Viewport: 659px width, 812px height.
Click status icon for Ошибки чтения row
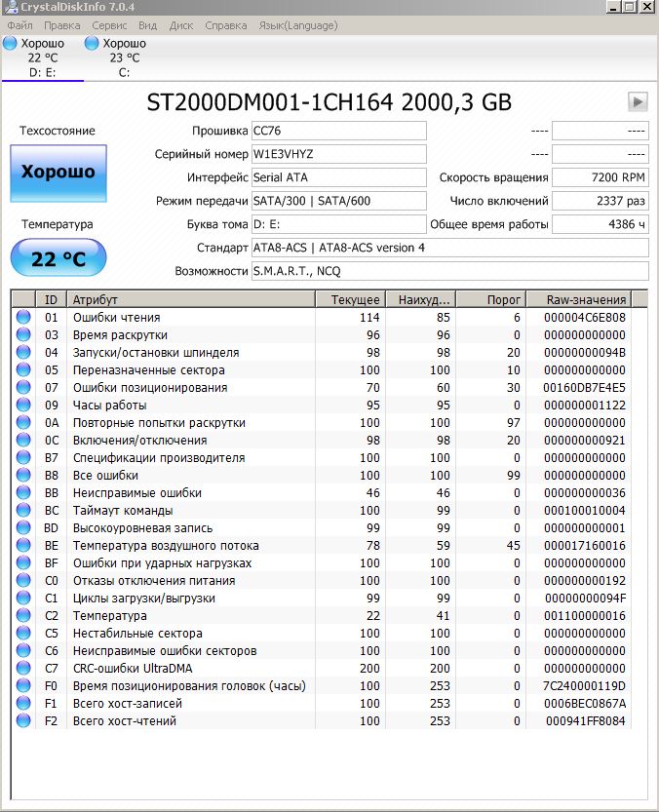point(23,317)
